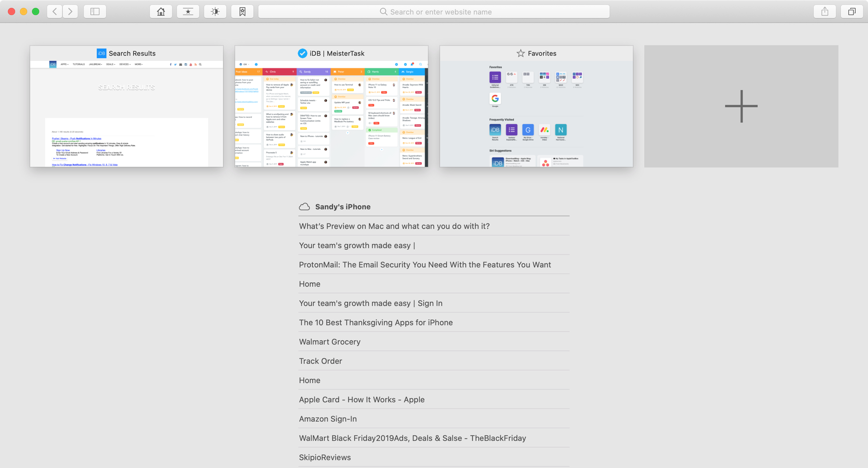
Task: Open the Share menu icon
Action: pyautogui.click(x=825, y=11)
